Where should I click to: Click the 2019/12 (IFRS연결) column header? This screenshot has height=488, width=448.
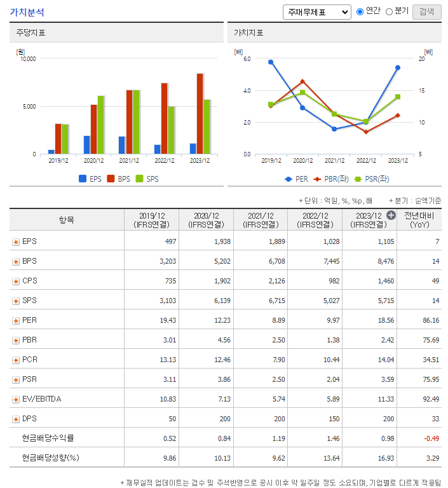(x=152, y=220)
